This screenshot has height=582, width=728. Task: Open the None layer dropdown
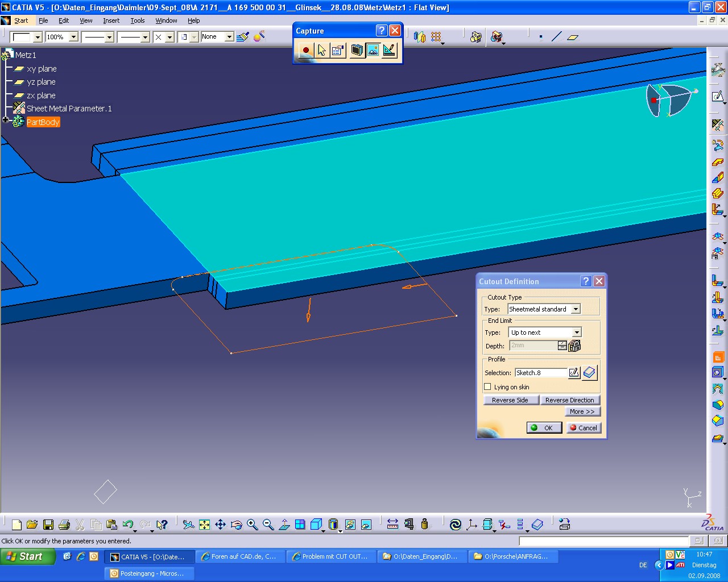(229, 37)
